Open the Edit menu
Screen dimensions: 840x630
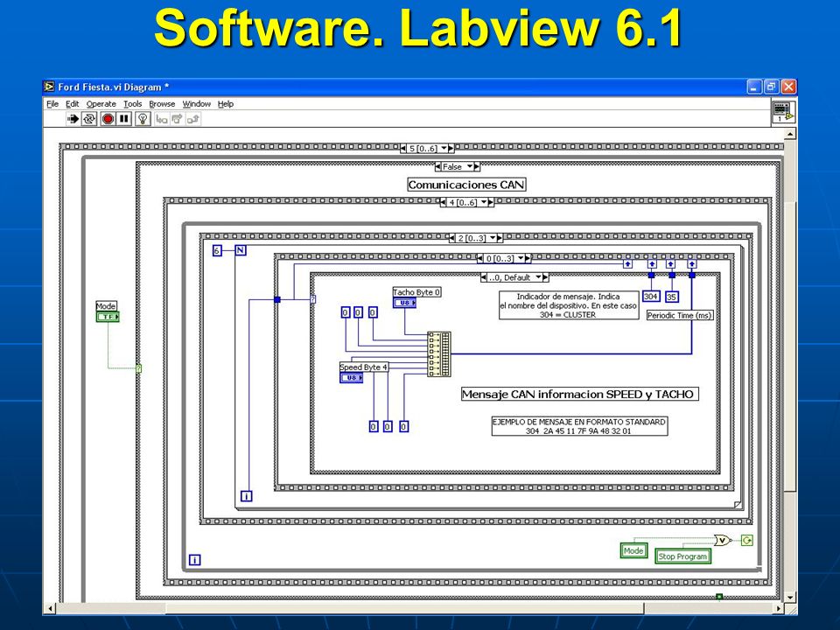[x=73, y=104]
